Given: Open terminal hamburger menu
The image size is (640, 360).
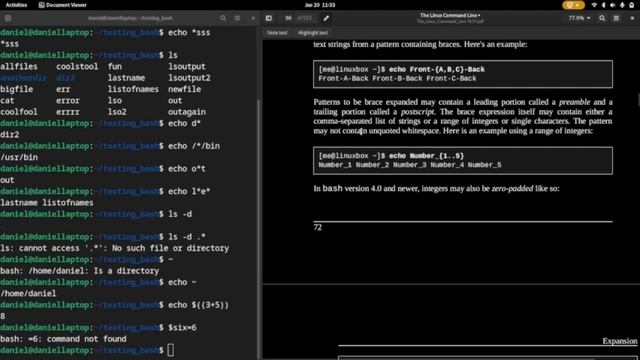Looking at the screenshot, I should tap(237, 18).
